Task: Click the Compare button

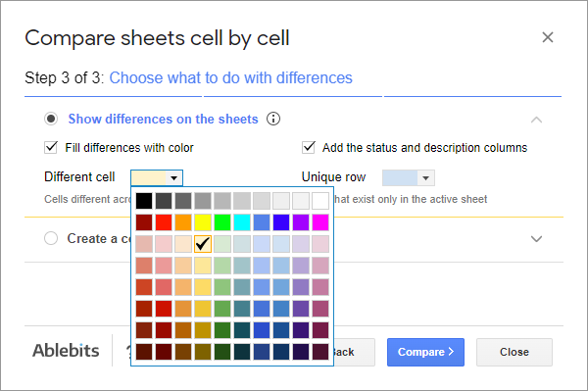Action: coord(425,352)
